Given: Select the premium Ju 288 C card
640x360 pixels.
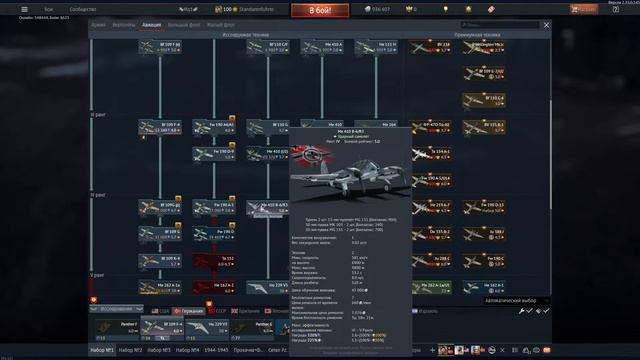Looking at the screenshot, I should point(431,261).
